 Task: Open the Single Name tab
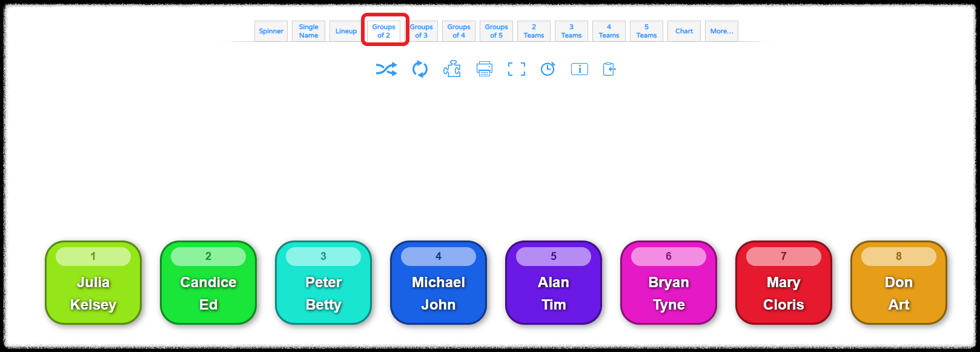click(308, 31)
